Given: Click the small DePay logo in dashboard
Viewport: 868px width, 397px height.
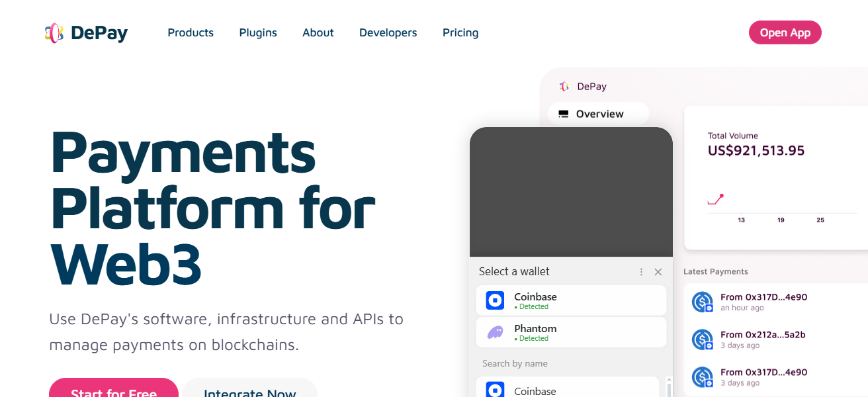Looking at the screenshot, I should pos(564,87).
